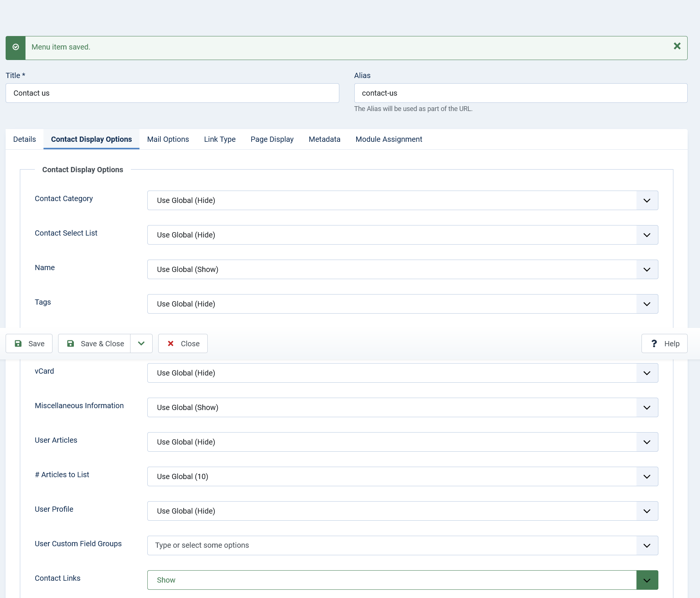Click into the Alias text field
This screenshot has width=700, height=598.
pos(520,93)
